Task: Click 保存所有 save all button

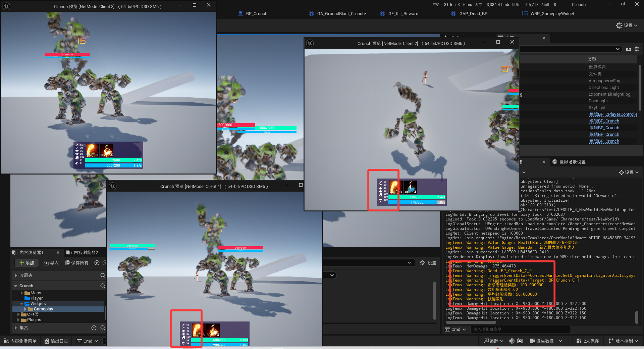Action: [x=77, y=263]
